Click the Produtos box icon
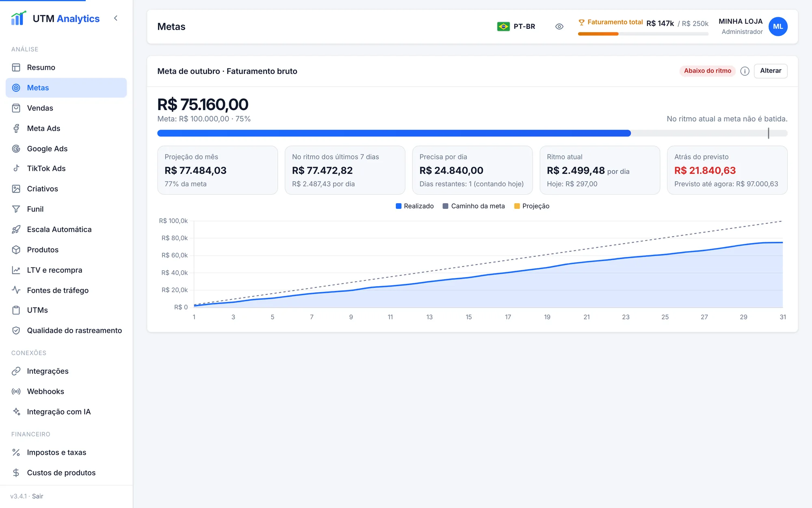The width and height of the screenshot is (812, 508). point(16,250)
